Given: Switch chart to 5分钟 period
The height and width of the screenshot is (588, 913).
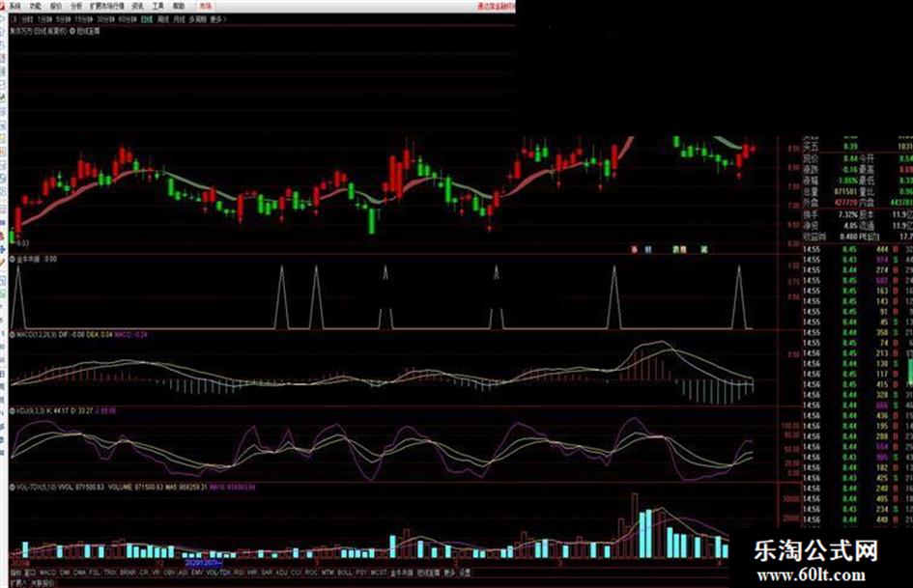Looking at the screenshot, I should click(64, 19).
